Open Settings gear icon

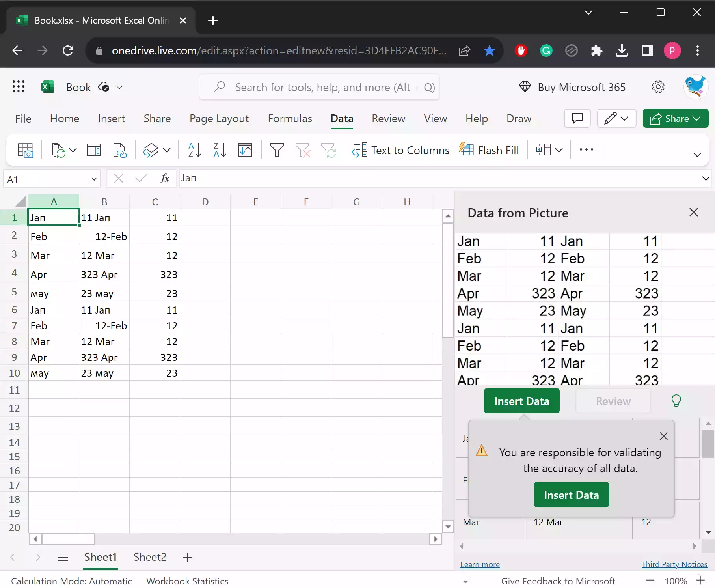tap(658, 87)
